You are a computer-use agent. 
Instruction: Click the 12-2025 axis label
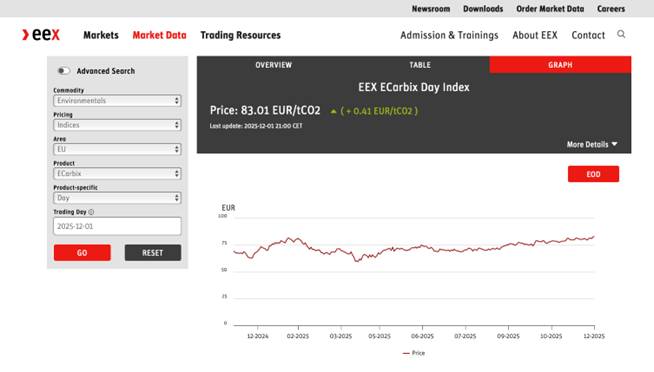pos(594,336)
